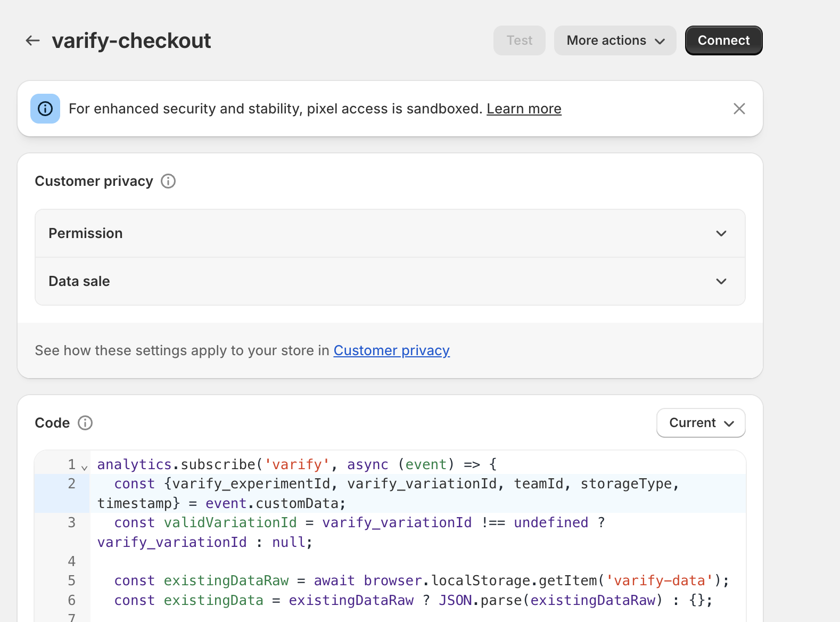Expand the Data sale section
The image size is (840, 622).
click(390, 281)
